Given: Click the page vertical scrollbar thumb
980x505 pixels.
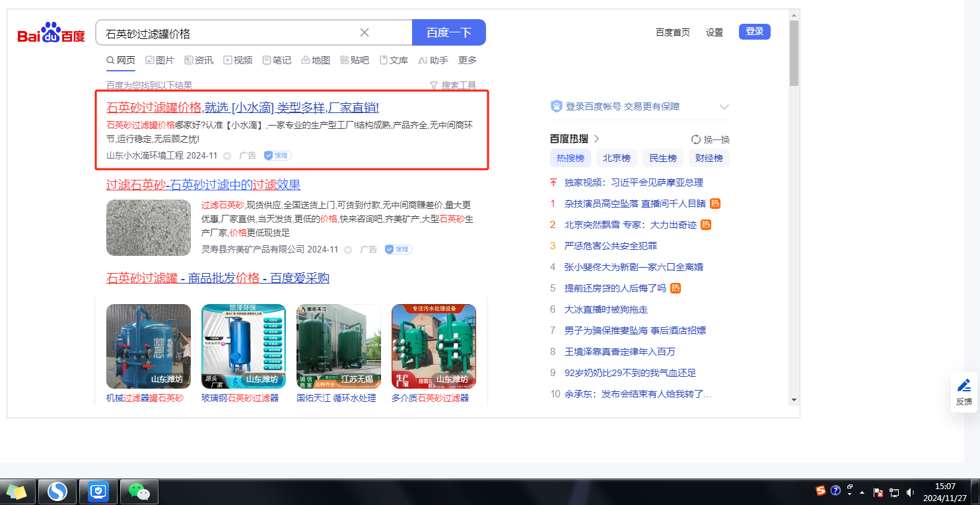Looking at the screenshot, I should [x=794, y=53].
